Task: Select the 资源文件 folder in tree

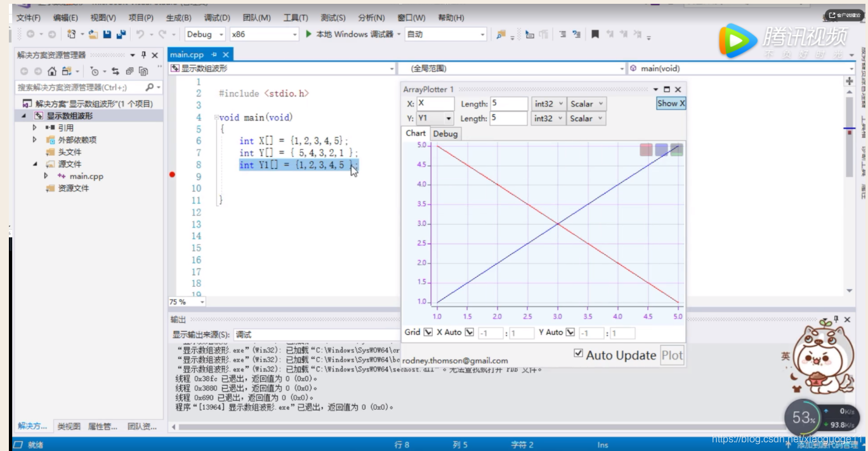Action: 74,188
